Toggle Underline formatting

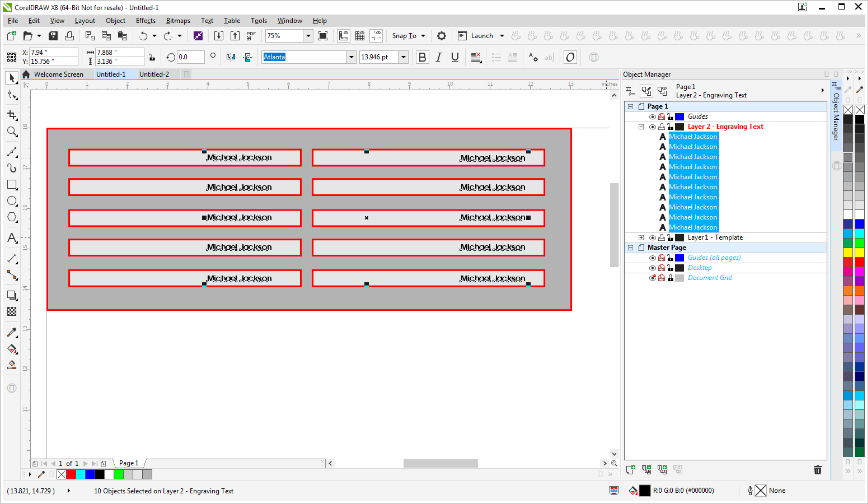455,57
